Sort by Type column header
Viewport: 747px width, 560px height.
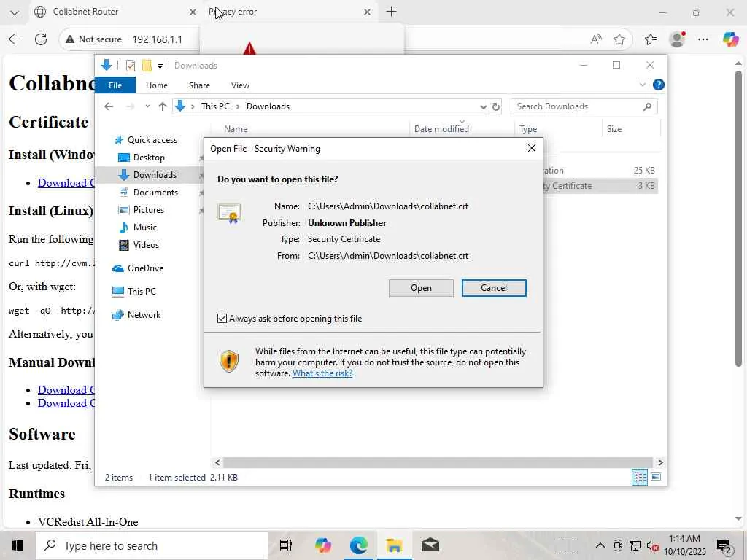pos(528,129)
